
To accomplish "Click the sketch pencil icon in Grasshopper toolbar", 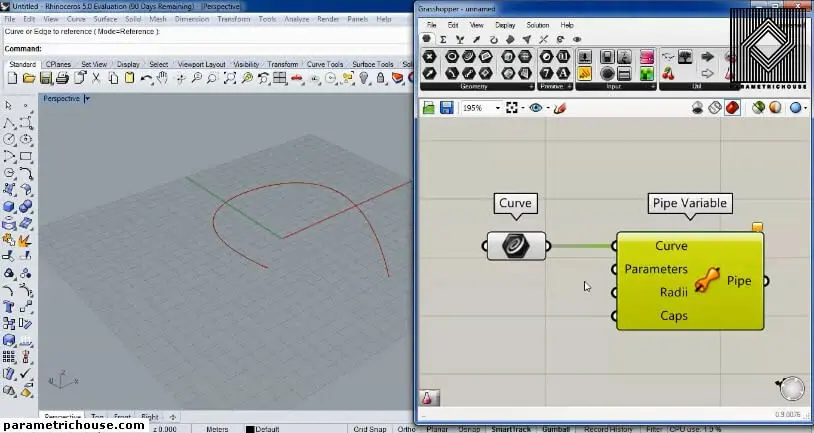I will coord(561,107).
